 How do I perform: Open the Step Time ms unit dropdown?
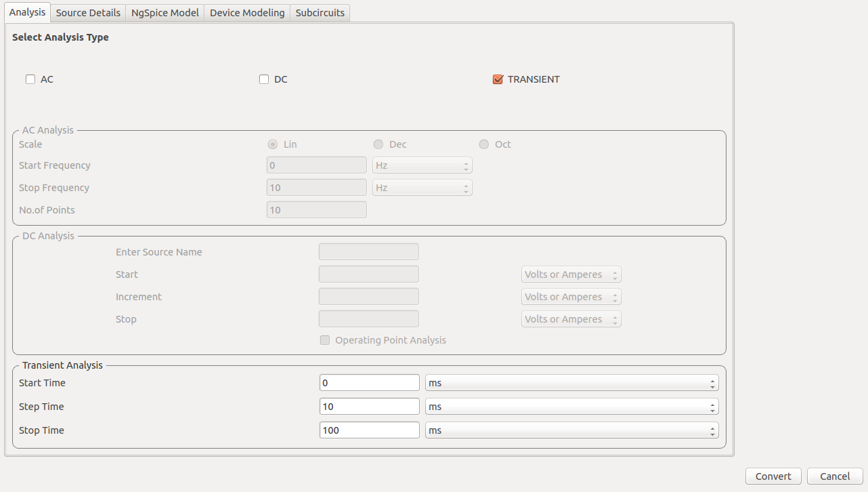(572, 407)
